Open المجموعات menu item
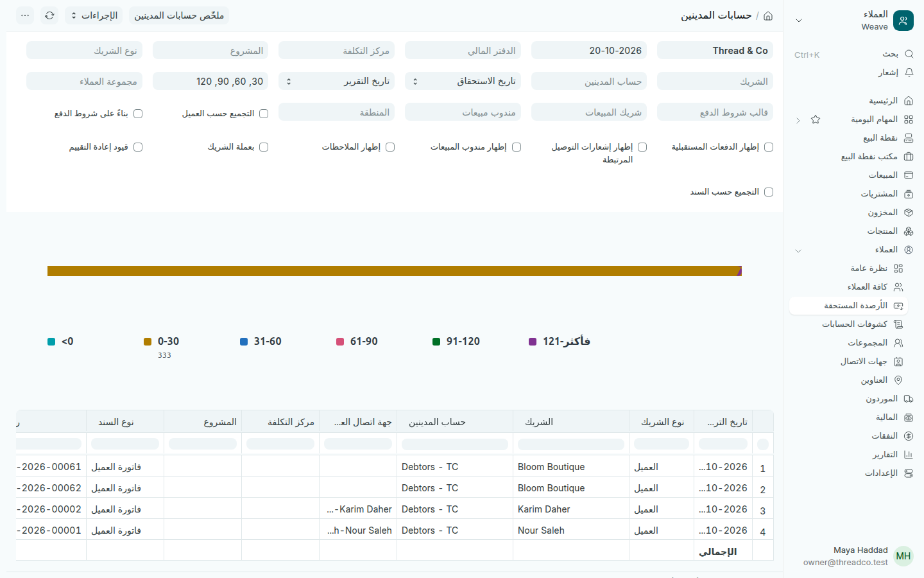The height and width of the screenshot is (578, 924). tap(849, 343)
